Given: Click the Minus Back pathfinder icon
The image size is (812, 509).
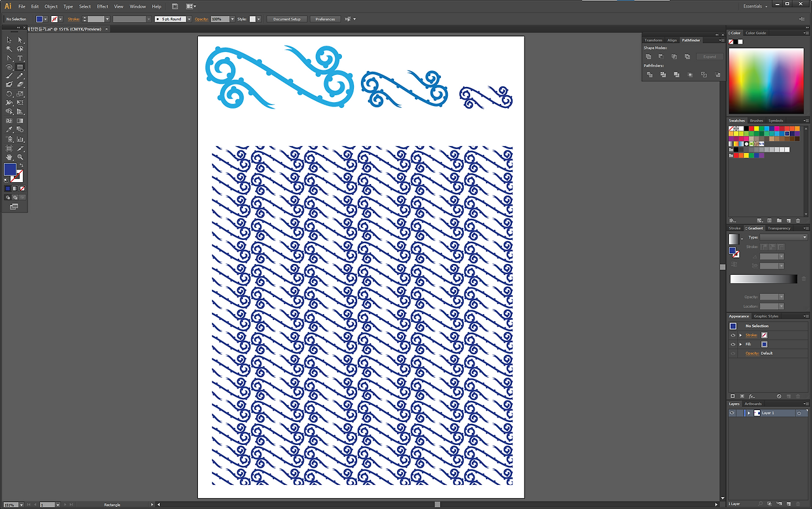Looking at the screenshot, I should point(717,74).
